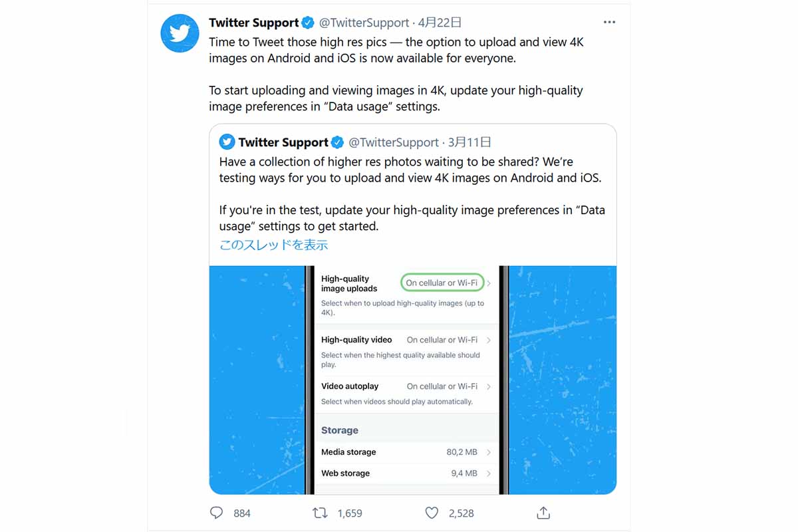The image size is (798, 532).
Task: Expand the Video autoplay setting chevron
Action: [x=489, y=386]
